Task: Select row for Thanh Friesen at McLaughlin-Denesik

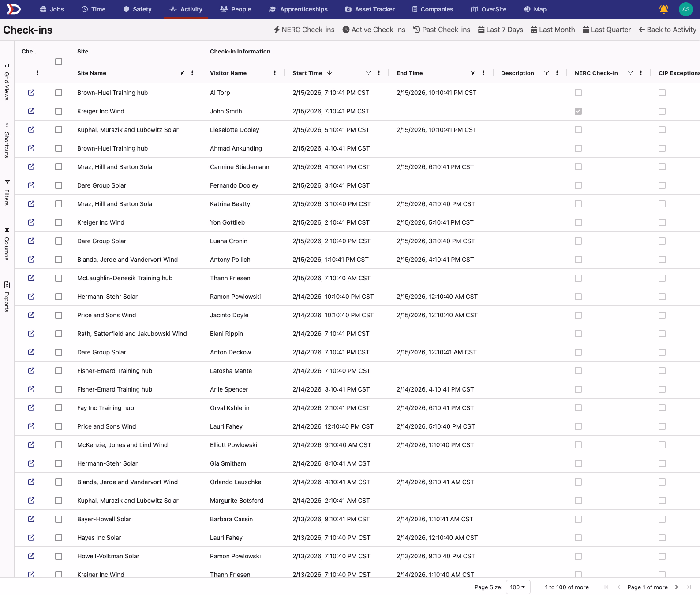Action: pyautogui.click(x=59, y=278)
